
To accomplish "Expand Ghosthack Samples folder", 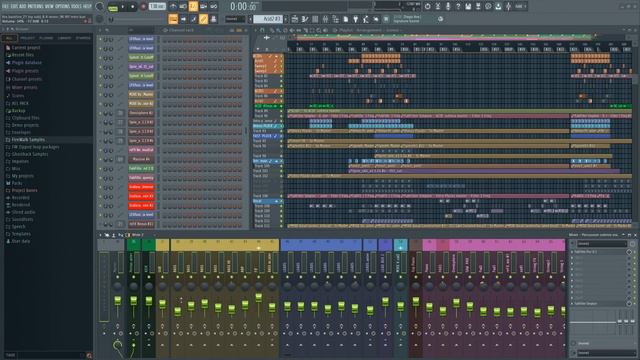I will 29,154.
